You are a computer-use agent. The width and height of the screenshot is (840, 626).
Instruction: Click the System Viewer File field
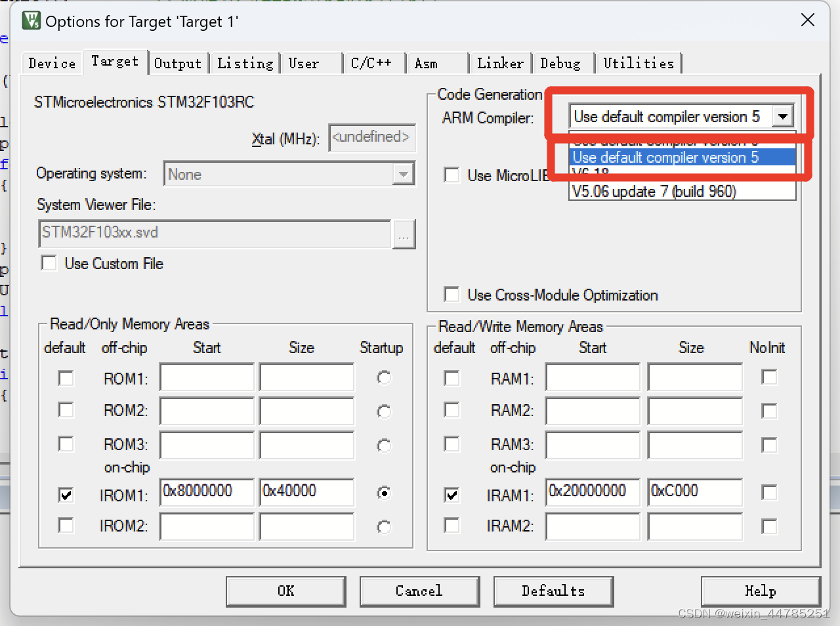click(215, 234)
